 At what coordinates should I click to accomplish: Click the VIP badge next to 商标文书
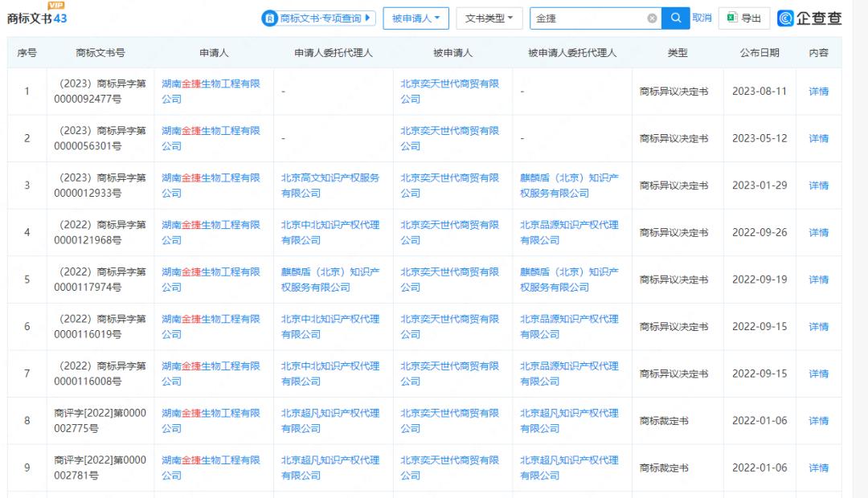coord(56,6)
